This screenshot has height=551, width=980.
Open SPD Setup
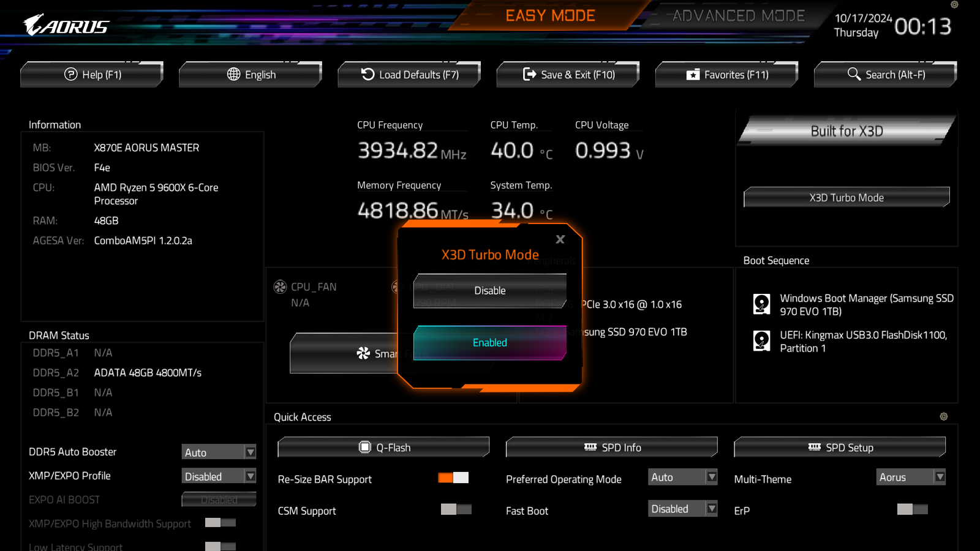(840, 448)
